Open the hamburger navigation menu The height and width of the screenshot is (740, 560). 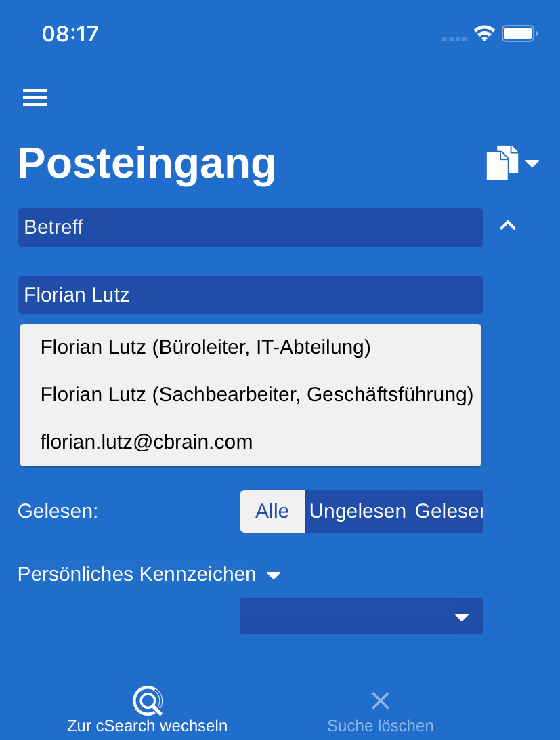(35, 98)
